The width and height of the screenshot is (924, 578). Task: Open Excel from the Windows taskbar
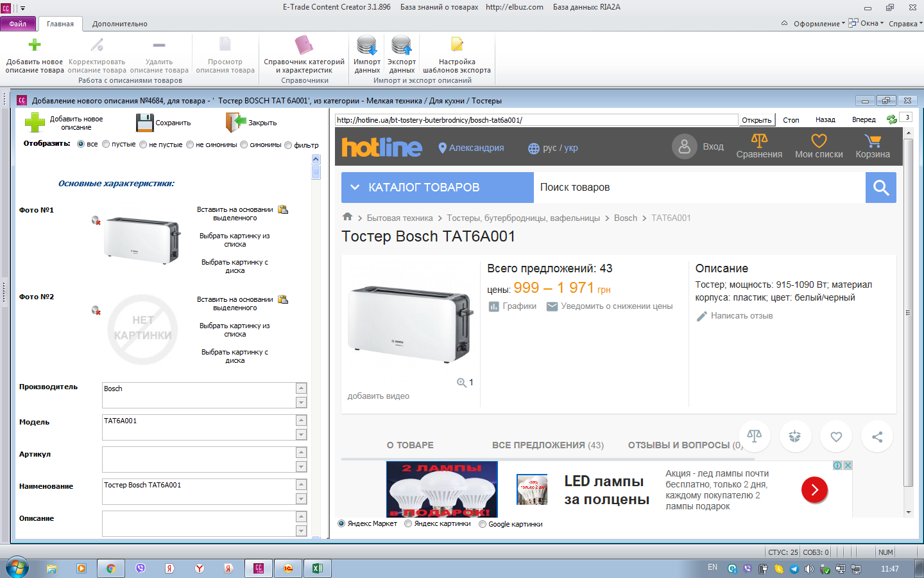tap(318, 568)
